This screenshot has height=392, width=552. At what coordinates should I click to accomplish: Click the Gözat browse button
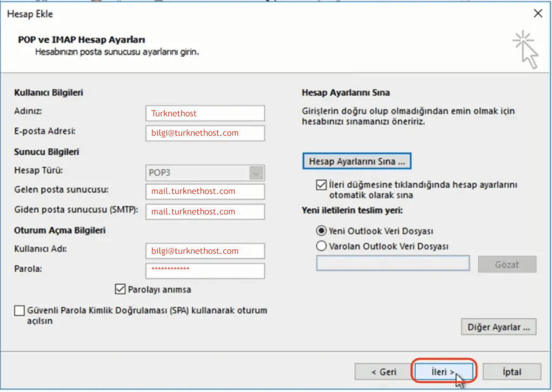click(x=507, y=264)
